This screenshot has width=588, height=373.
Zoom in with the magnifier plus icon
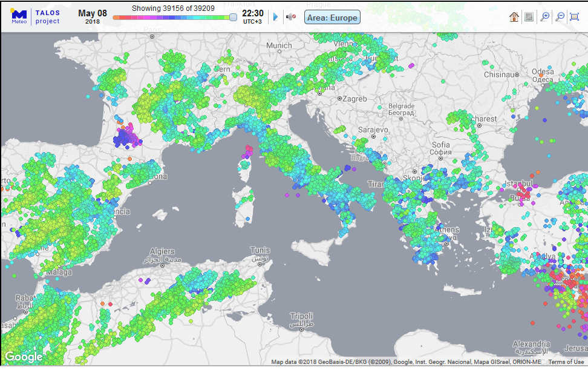(x=545, y=17)
